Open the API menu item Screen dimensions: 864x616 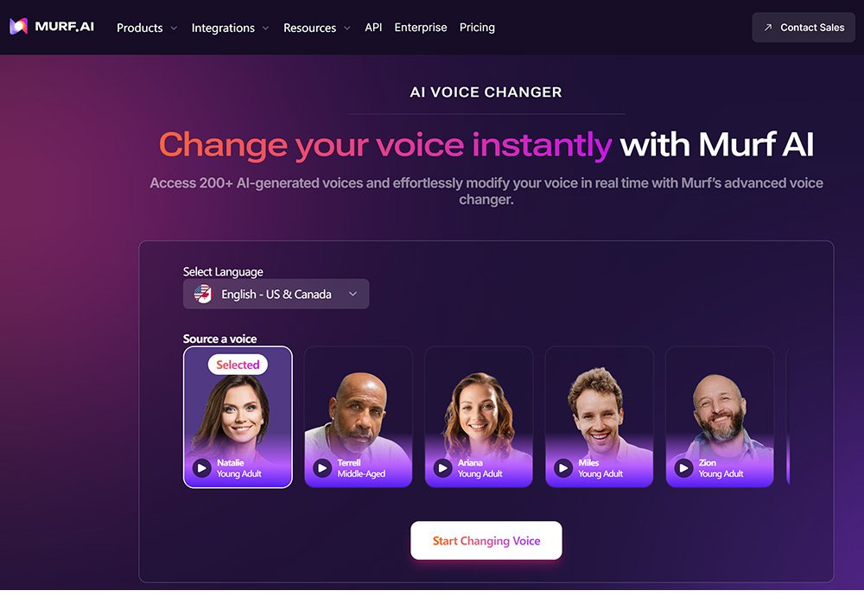[x=373, y=27]
